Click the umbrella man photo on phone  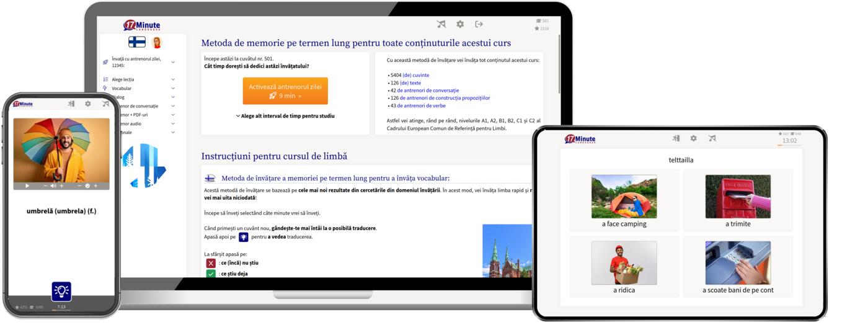pos(61,149)
